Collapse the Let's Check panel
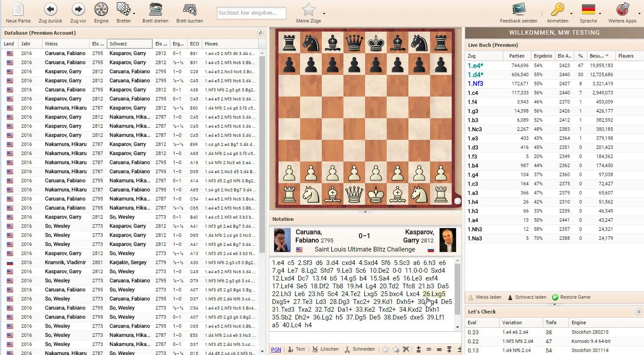Image resolution: width=644 pixels, height=355 pixels. pos(638,312)
